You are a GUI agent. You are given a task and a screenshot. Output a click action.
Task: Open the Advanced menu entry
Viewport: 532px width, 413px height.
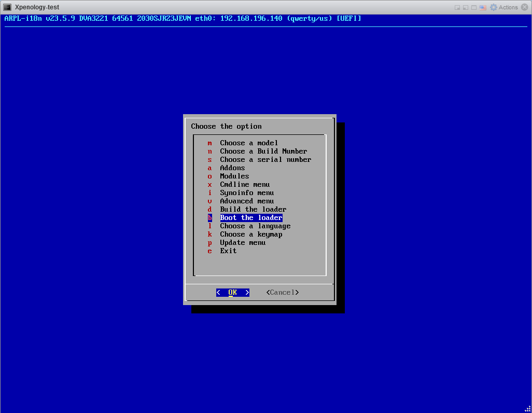tap(247, 201)
